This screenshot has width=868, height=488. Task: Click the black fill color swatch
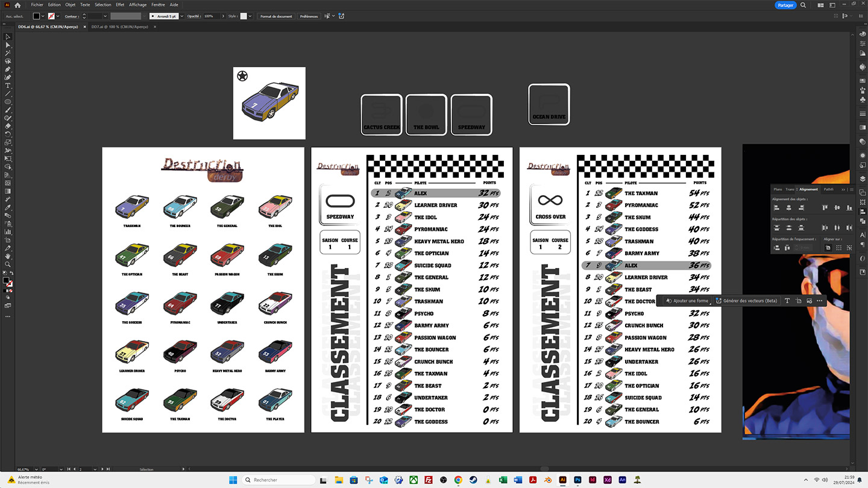coord(37,16)
